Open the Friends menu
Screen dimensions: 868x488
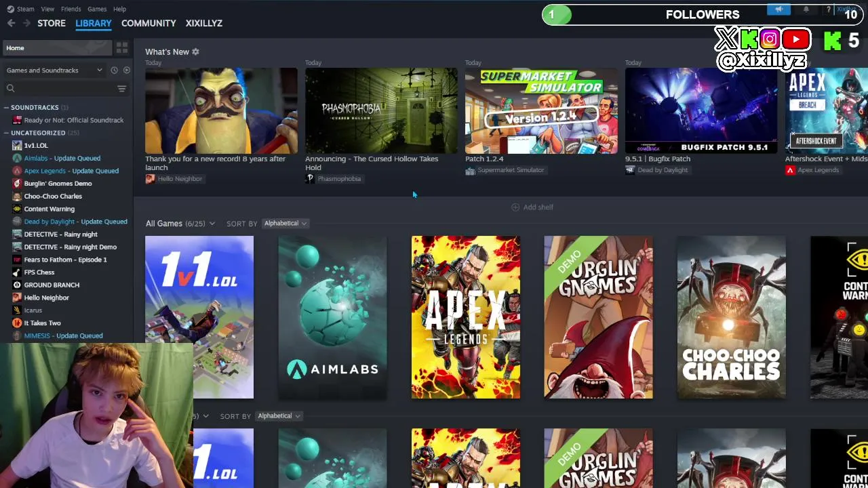click(71, 9)
